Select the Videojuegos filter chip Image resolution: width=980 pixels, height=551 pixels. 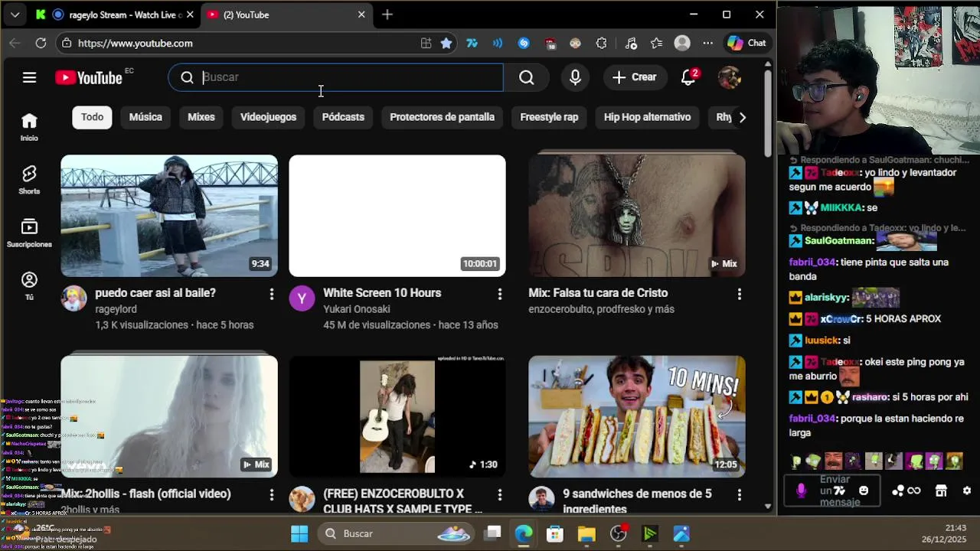click(x=268, y=117)
